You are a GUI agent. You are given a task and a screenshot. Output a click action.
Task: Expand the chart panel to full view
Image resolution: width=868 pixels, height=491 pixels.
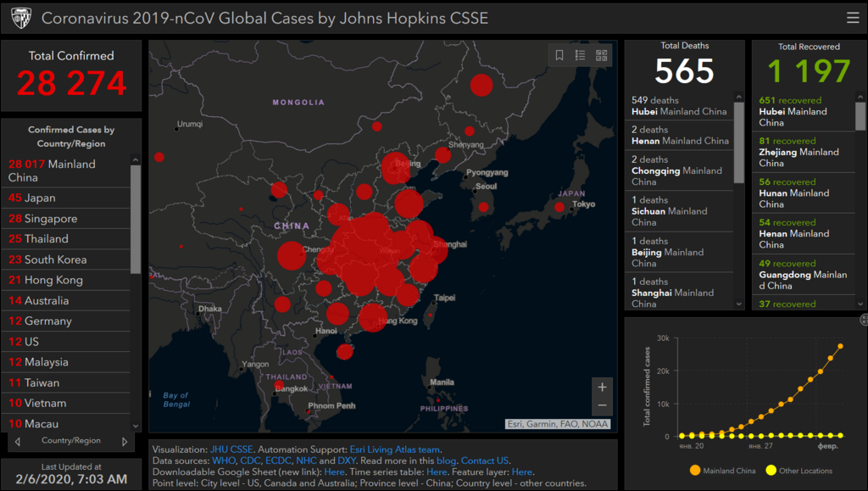pos(864,320)
